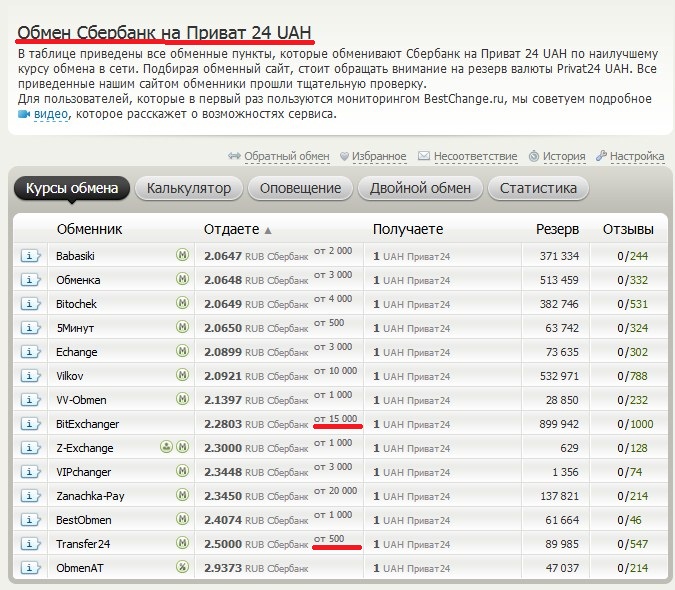Open the Transfer24 exchanger name
This screenshot has width=675, height=590.
point(83,544)
